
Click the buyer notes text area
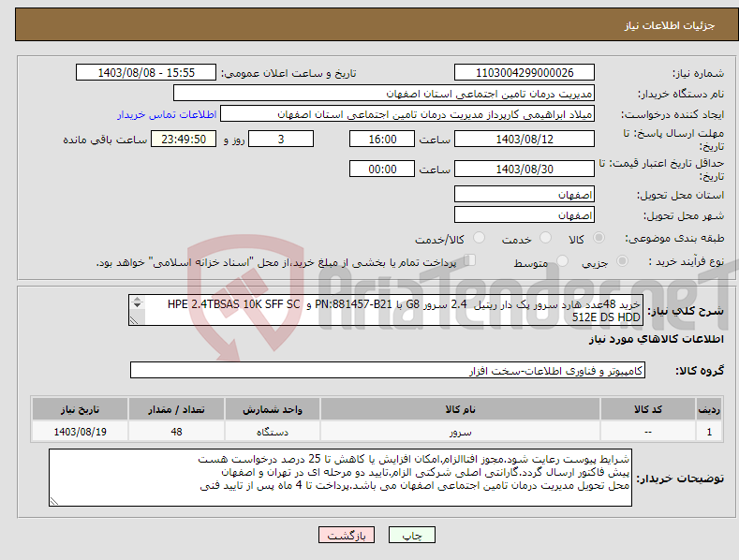pyautogui.click(x=340, y=478)
